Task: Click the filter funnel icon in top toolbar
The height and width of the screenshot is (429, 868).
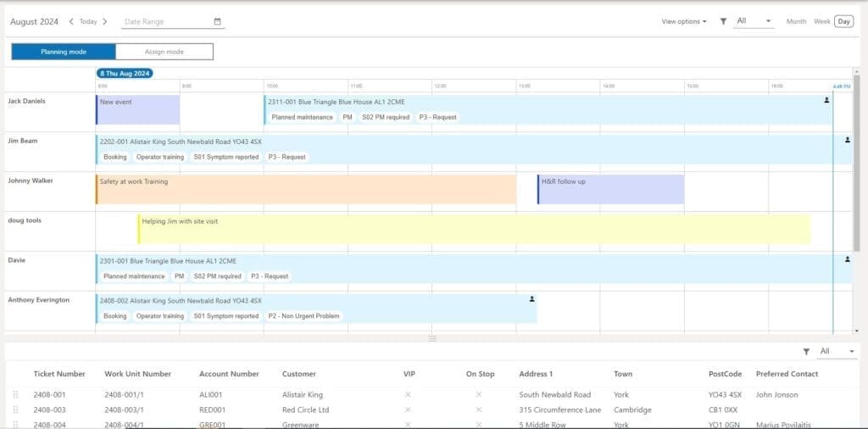Action: click(723, 21)
